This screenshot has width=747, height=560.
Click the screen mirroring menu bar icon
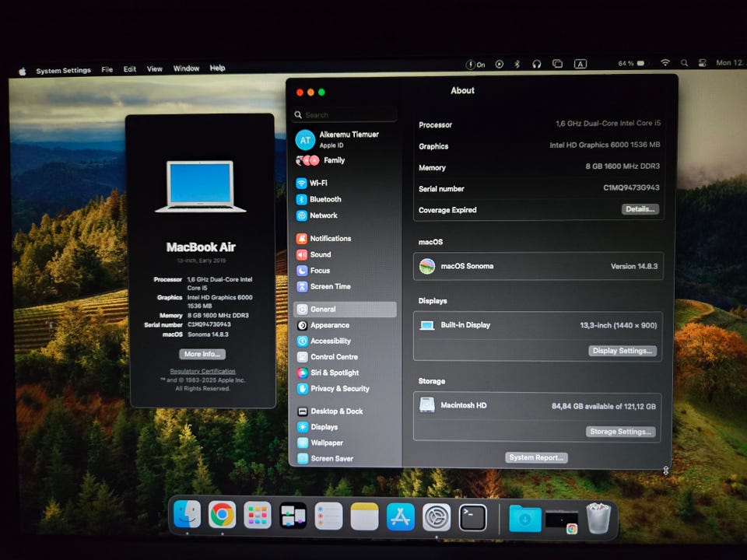[557, 64]
